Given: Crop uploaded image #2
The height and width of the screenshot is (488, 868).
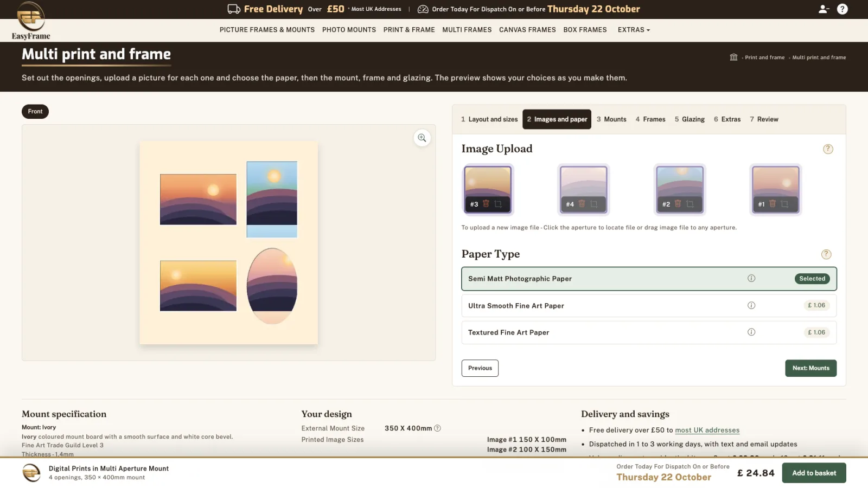Looking at the screenshot, I should pos(690,204).
